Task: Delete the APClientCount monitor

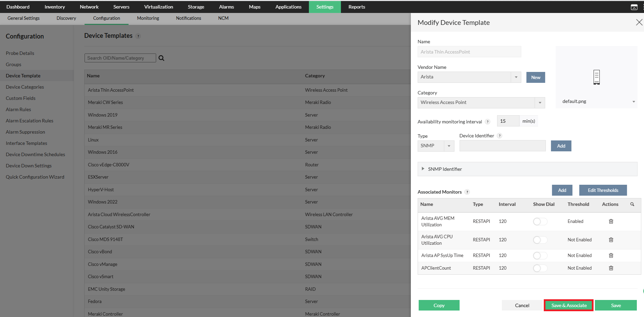Action: (x=611, y=268)
